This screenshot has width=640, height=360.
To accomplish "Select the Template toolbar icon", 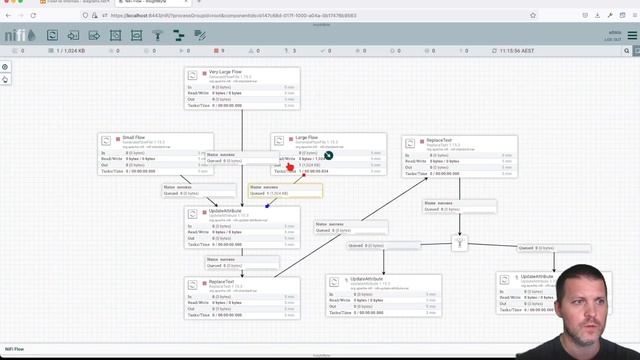I will (179, 36).
